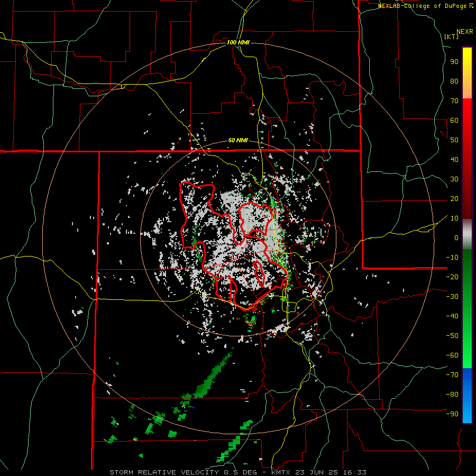Click the STORM RELATIVE VELOCITY caption text

pos(164,472)
